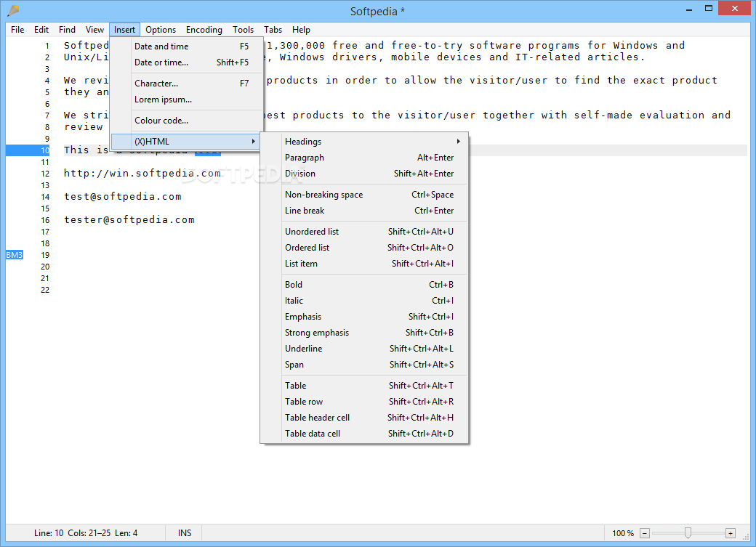
Task: Open the View menu
Action: [95, 30]
